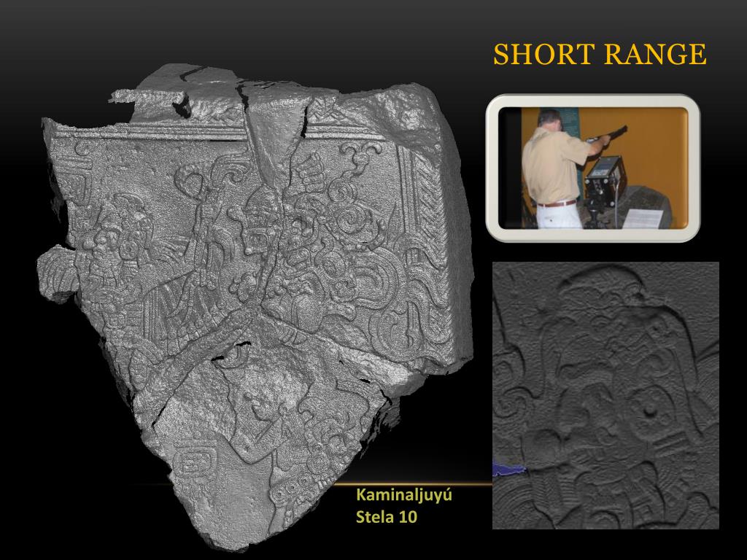Select the Kaminaljuyú caption text
This screenshot has height=560, width=747.
[x=404, y=495]
